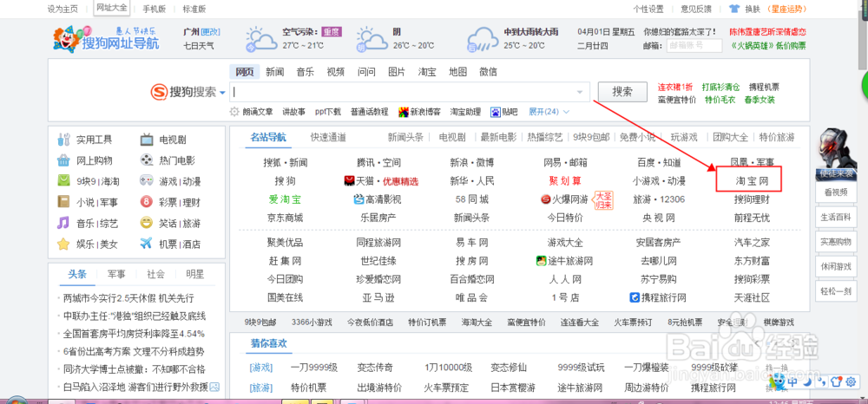
Task: Click the 搜索 button
Action: [x=622, y=92]
